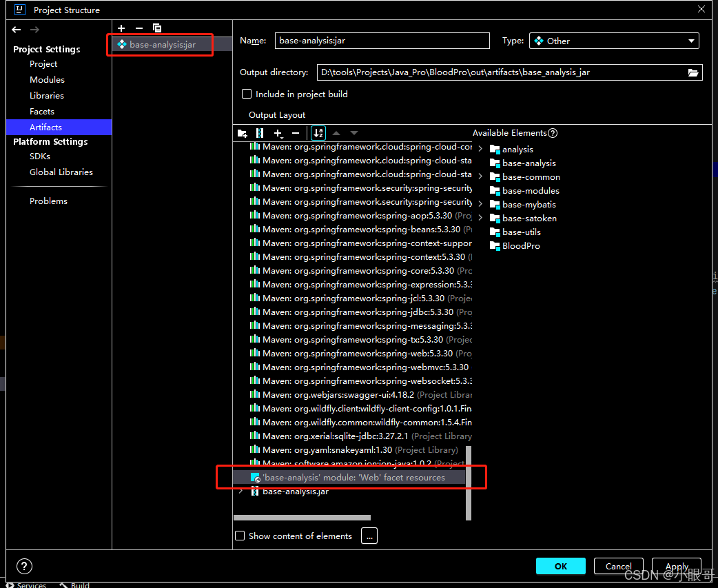Open Project settings page

click(43, 64)
